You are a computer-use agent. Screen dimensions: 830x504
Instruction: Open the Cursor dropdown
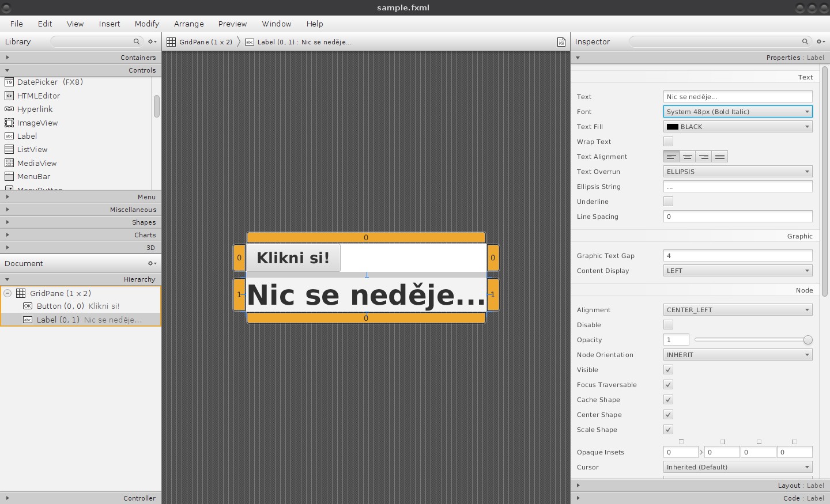738,467
